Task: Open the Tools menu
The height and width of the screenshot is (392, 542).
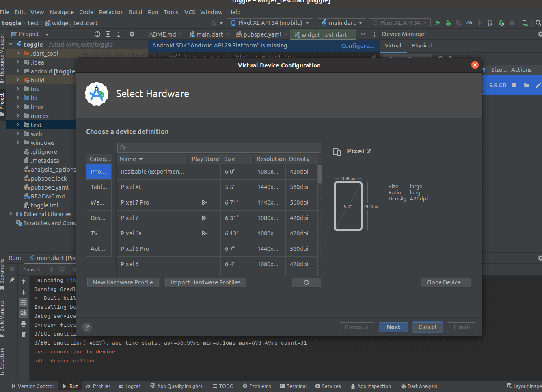Action: pos(171,12)
